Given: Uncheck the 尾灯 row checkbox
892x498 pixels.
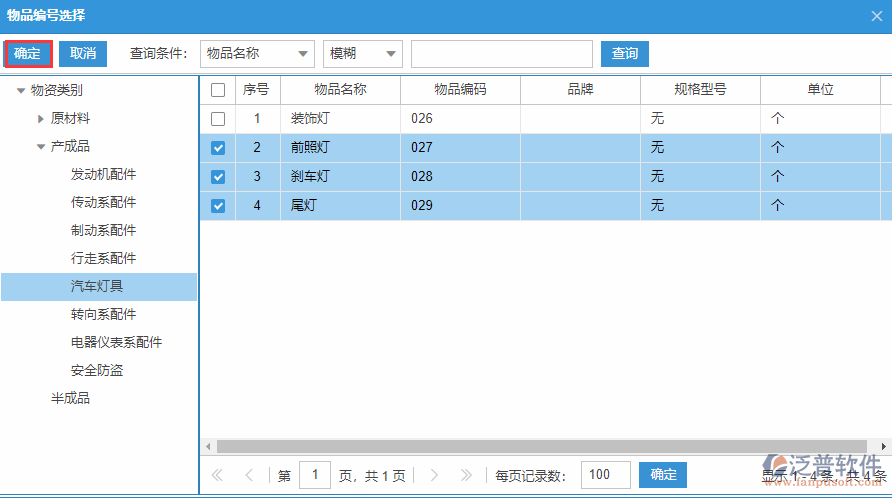Looking at the screenshot, I should click(x=218, y=205).
